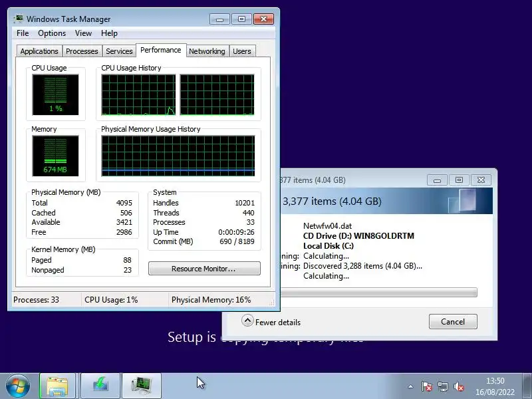This screenshot has width=532, height=399.
Task: Launch Resource Monitor
Action: pos(204,269)
